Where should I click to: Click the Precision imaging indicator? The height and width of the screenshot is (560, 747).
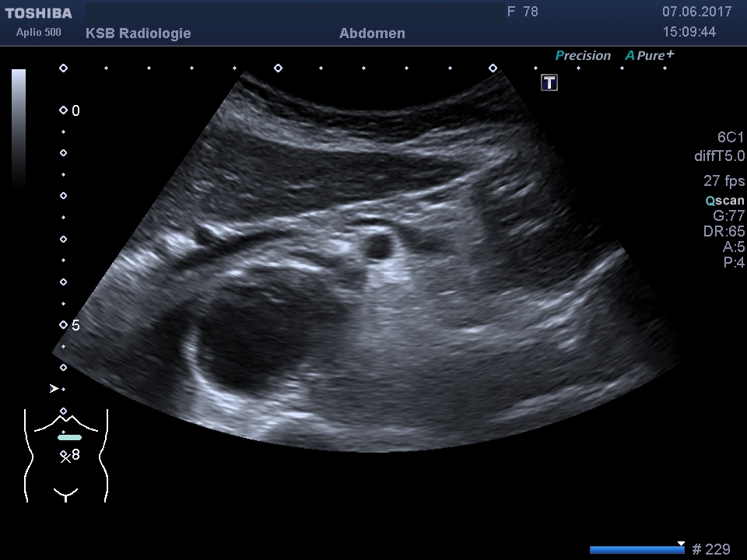click(583, 56)
